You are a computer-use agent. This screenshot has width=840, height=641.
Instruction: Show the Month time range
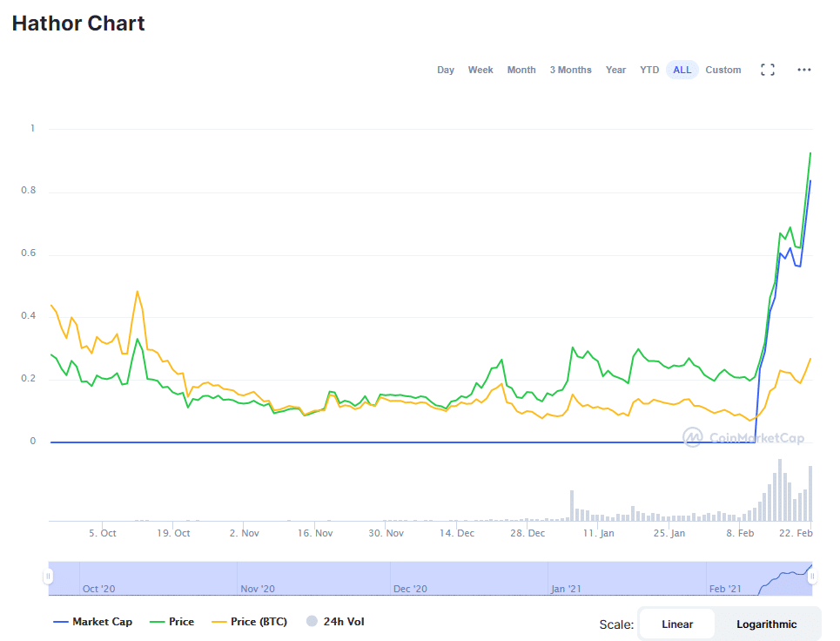pos(521,70)
